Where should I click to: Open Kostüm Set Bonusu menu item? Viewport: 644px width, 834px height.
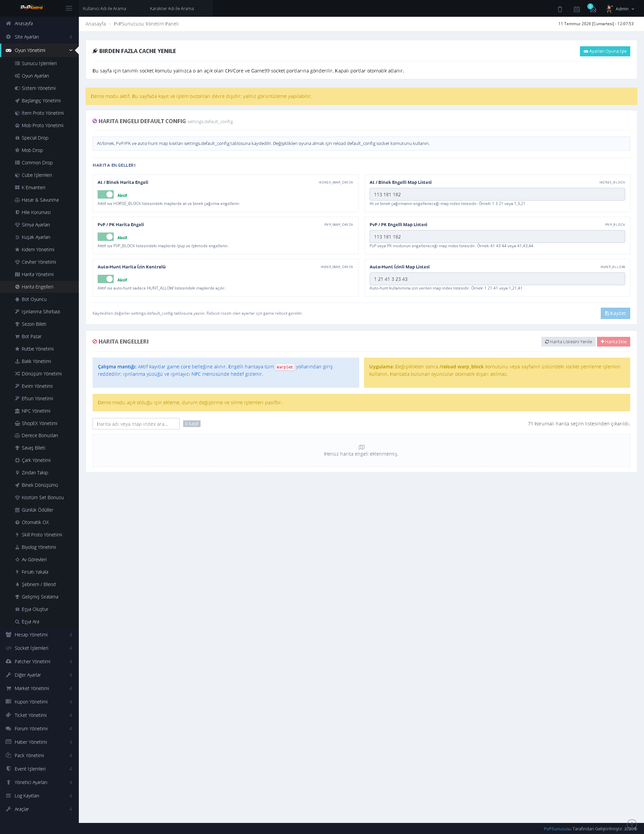pyautogui.click(x=39, y=498)
